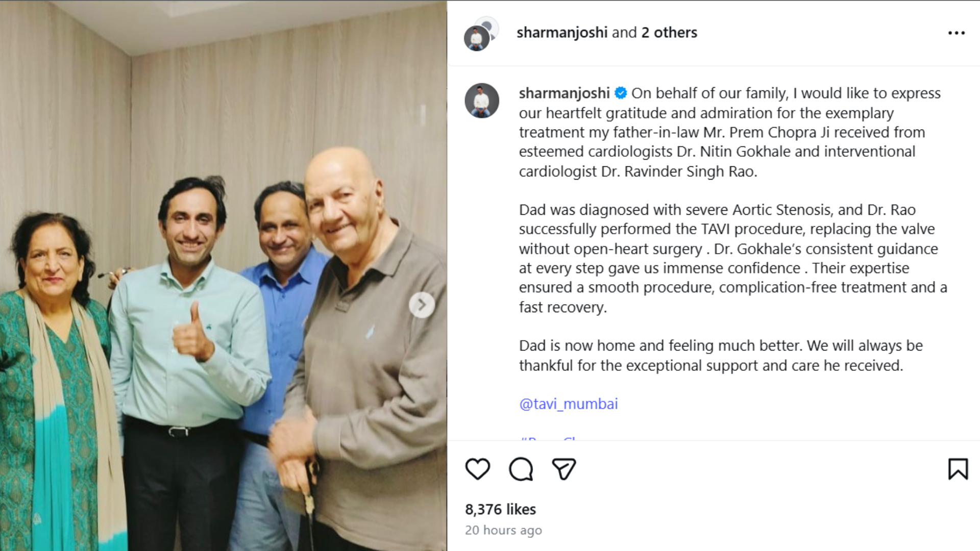Share post using paper plane icon
The width and height of the screenshot is (980, 551).
(x=564, y=469)
